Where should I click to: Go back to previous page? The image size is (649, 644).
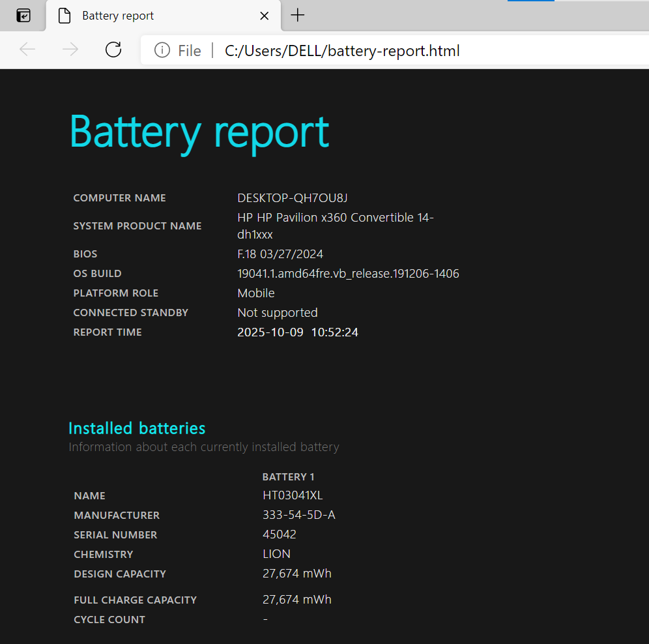(27, 50)
